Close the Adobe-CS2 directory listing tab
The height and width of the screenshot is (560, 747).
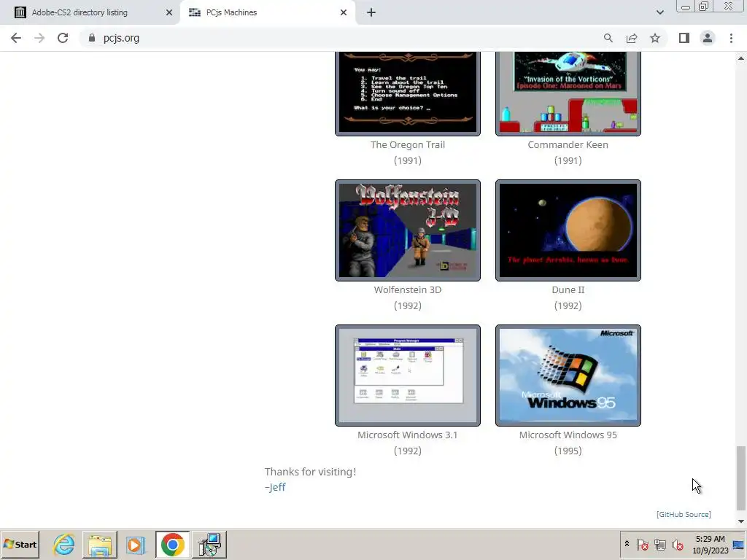[x=169, y=12]
